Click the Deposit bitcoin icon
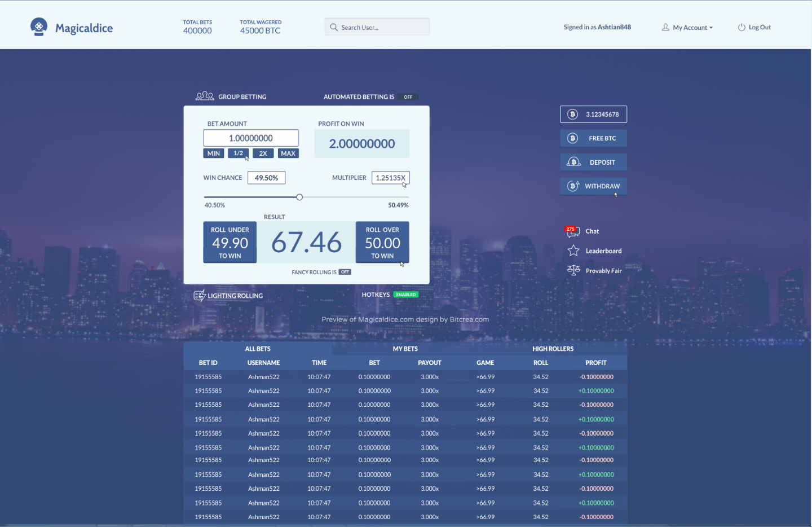This screenshot has width=812, height=527. (573, 162)
